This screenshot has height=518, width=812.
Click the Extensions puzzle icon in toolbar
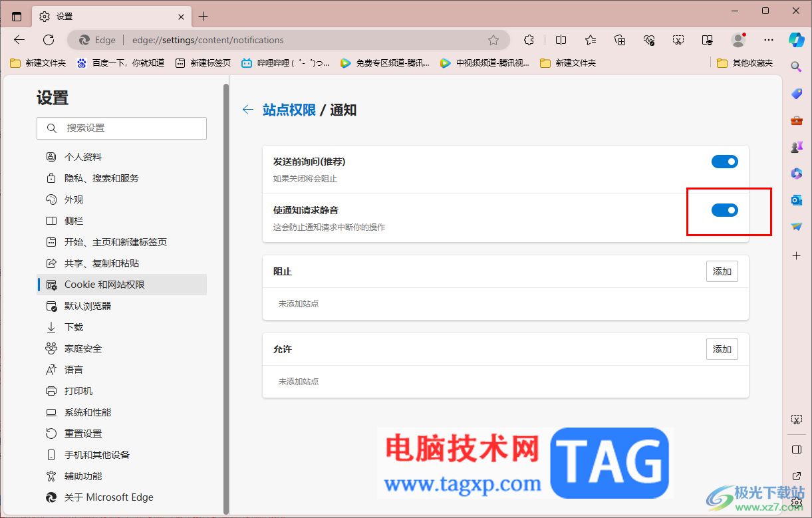point(529,40)
